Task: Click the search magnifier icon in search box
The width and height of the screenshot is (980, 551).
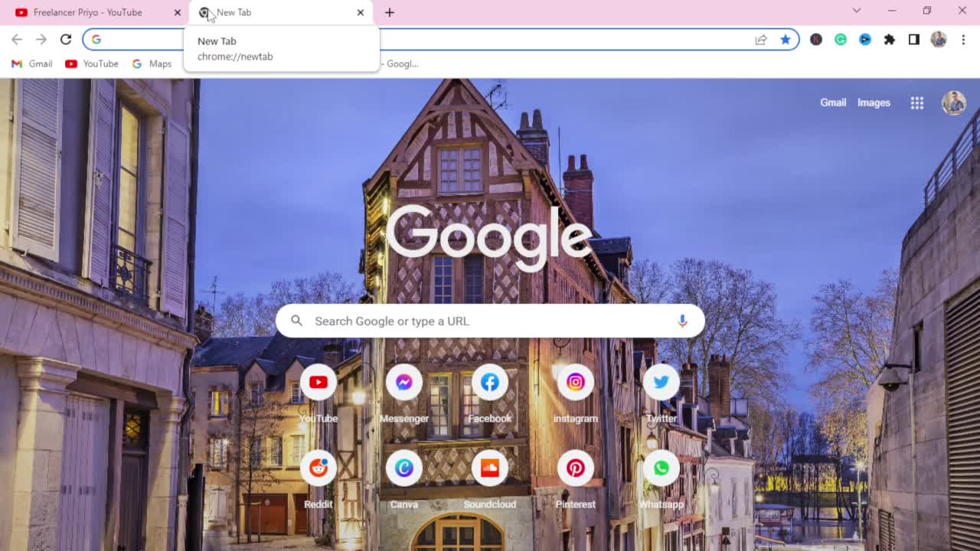Action: [x=297, y=321]
